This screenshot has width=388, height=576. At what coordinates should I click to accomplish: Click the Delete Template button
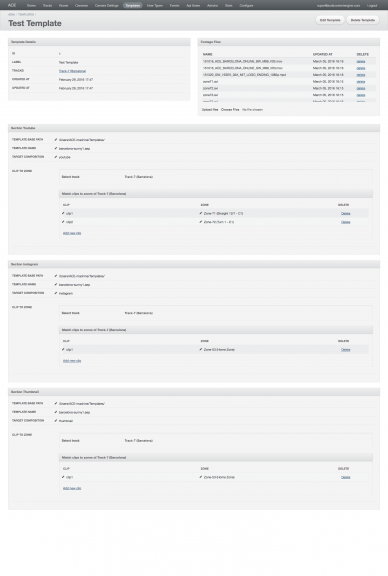point(363,20)
